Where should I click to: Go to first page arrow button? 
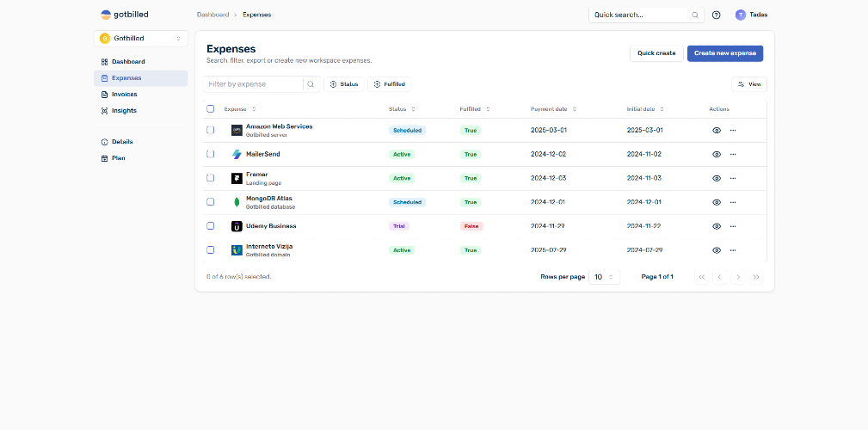(x=702, y=277)
